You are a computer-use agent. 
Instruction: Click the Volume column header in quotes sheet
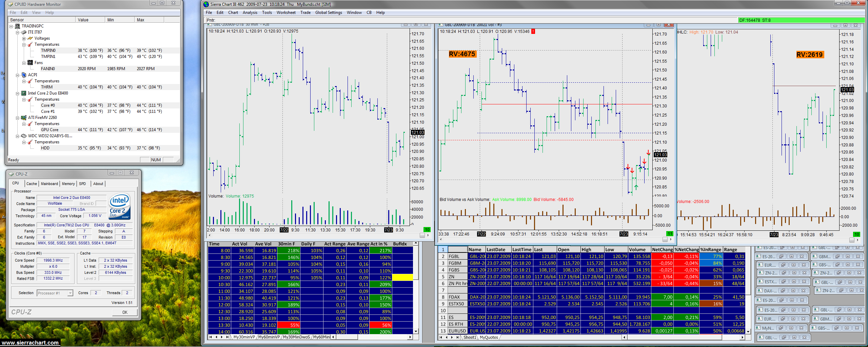640,250
